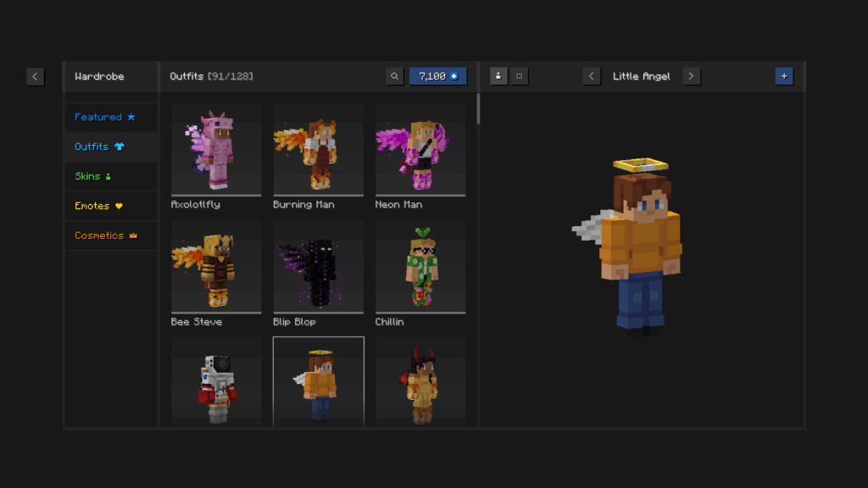The height and width of the screenshot is (488, 868).
Task: Select the astronaut outfit thumbnail
Action: click(x=216, y=382)
